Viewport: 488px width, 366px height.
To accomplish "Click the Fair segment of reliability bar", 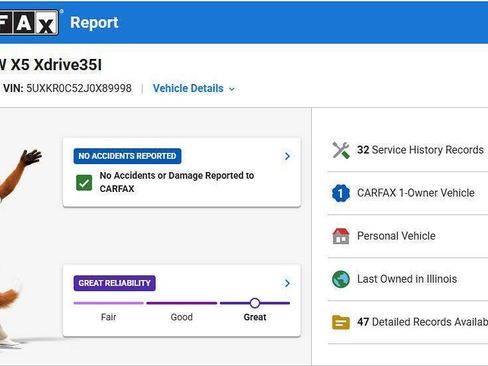I will coord(109,303).
